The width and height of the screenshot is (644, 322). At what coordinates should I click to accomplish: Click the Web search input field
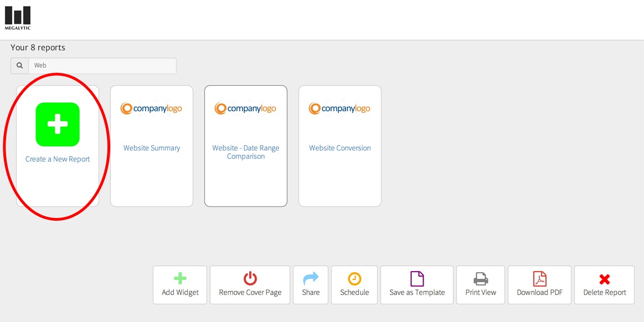(x=102, y=65)
